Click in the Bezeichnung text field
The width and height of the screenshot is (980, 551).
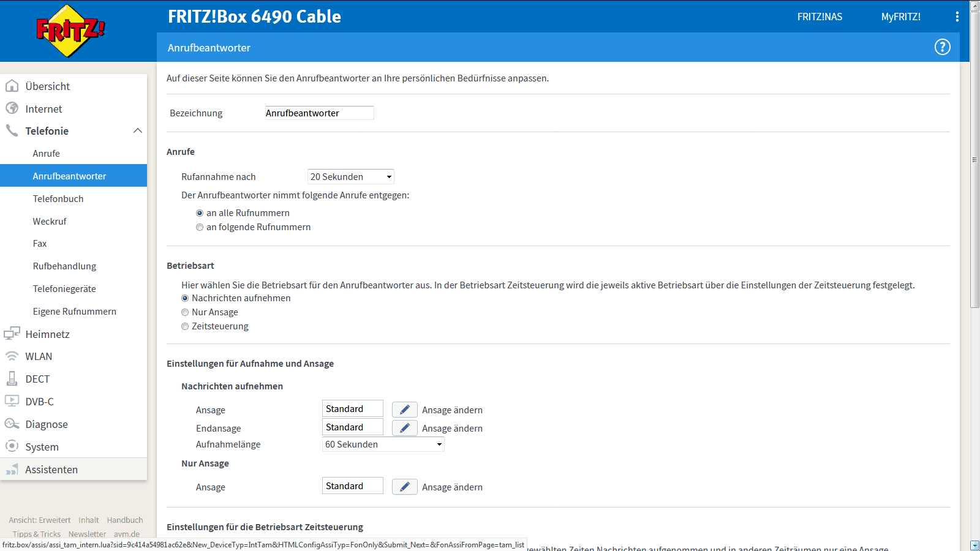pyautogui.click(x=319, y=113)
